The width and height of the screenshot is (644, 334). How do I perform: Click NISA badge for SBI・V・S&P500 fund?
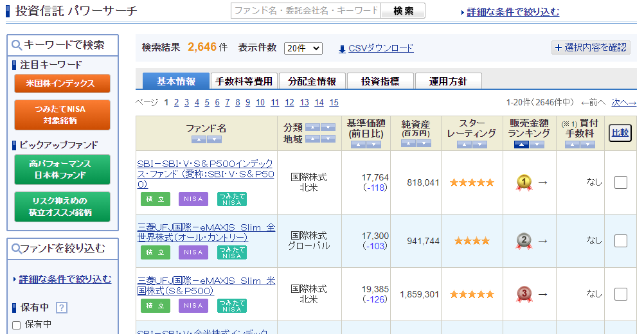click(x=193, y=199)
